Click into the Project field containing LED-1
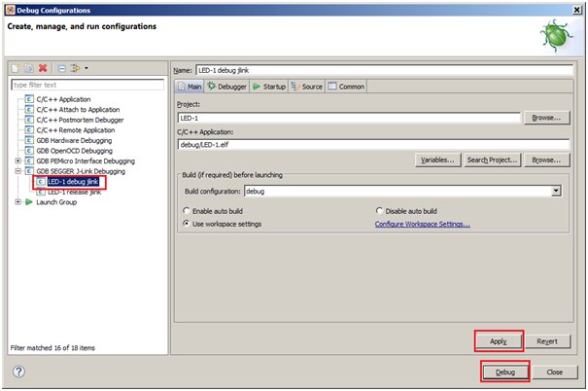 pos(349,118)
